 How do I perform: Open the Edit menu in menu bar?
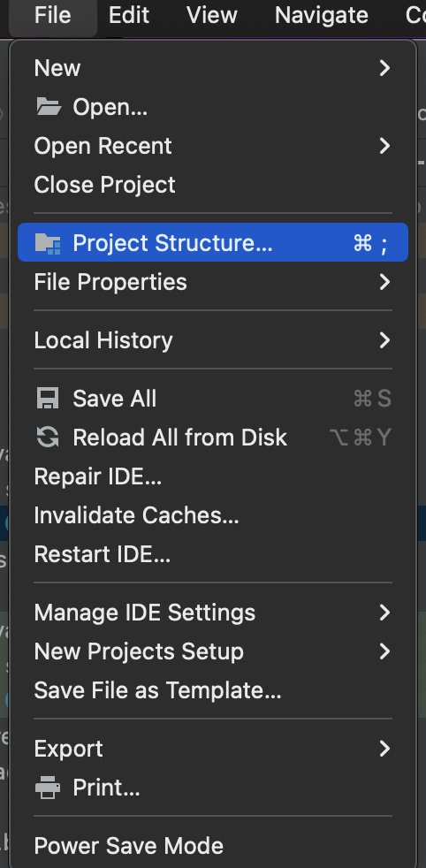(129, 16)
